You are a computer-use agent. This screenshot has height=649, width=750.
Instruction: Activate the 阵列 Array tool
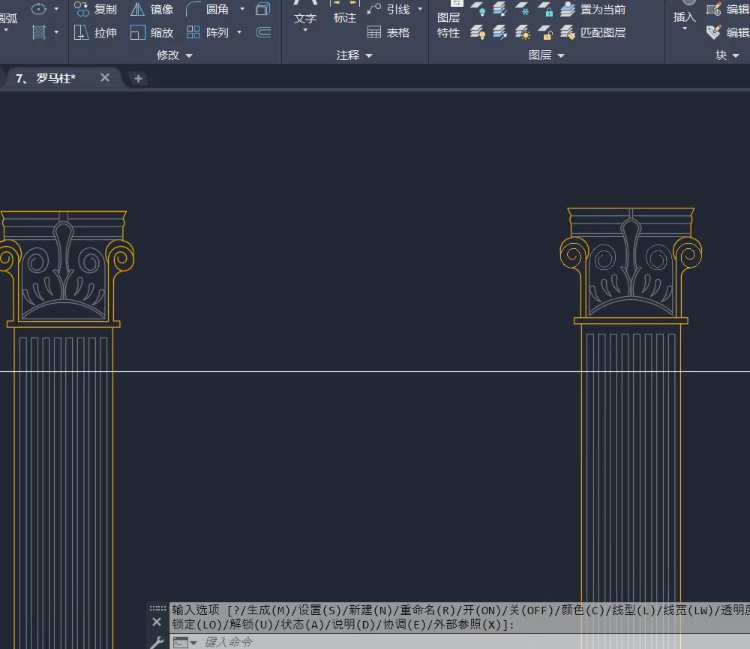208,33
